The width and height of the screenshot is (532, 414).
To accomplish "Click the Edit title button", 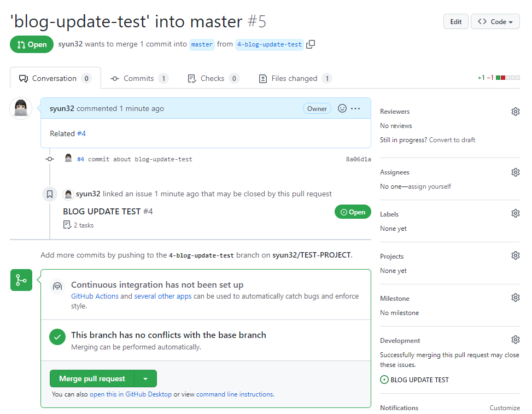I will pyautogui.click(x=455, y=22).
